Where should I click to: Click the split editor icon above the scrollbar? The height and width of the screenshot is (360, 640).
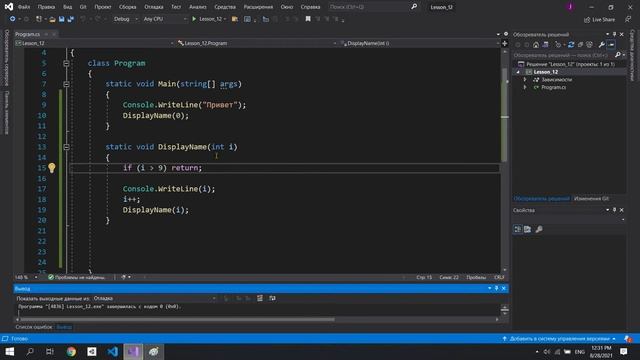[504, 43]
